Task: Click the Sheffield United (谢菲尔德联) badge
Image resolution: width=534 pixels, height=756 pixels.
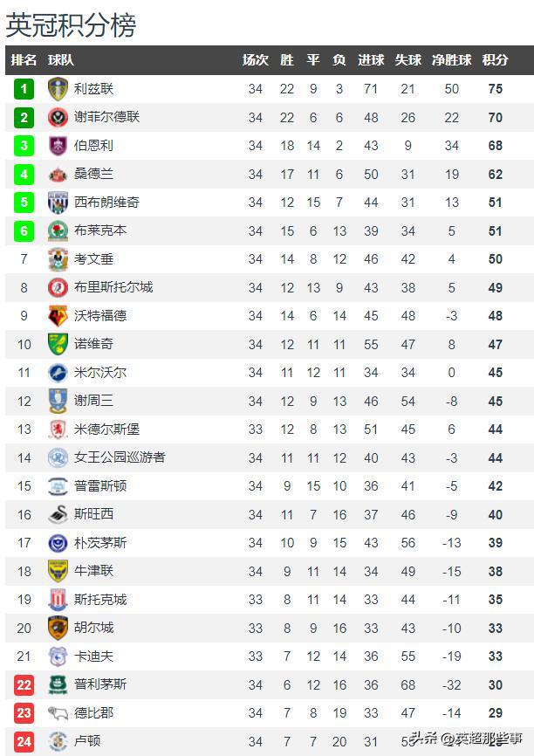Action: [58, 117]
